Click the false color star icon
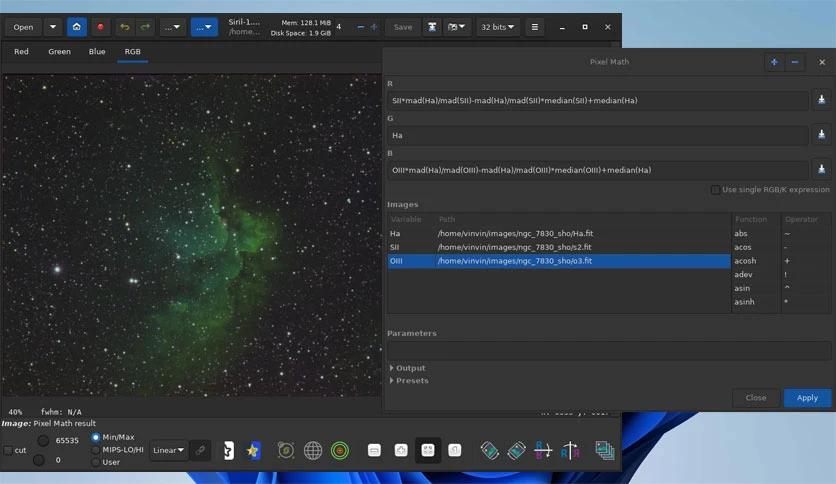This screenshot has height=484, width=836. 253,450
